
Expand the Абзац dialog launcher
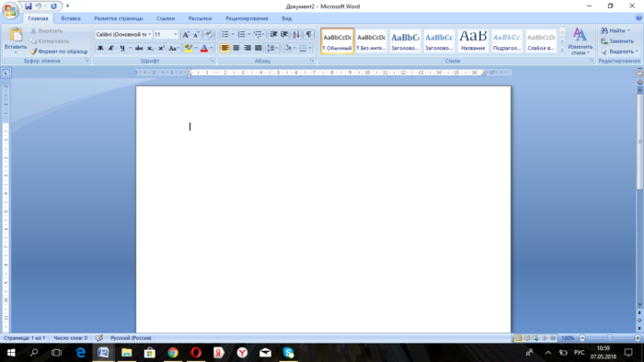312,61
